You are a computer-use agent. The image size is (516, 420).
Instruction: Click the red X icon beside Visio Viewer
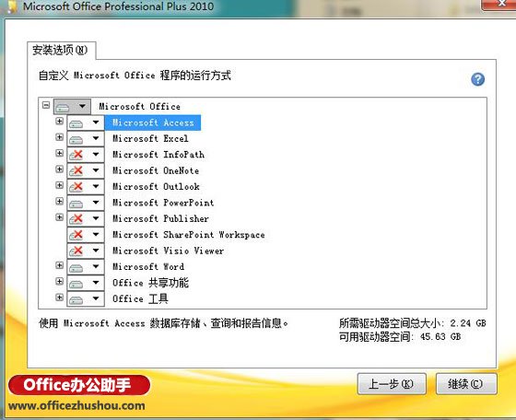point(76,251)
